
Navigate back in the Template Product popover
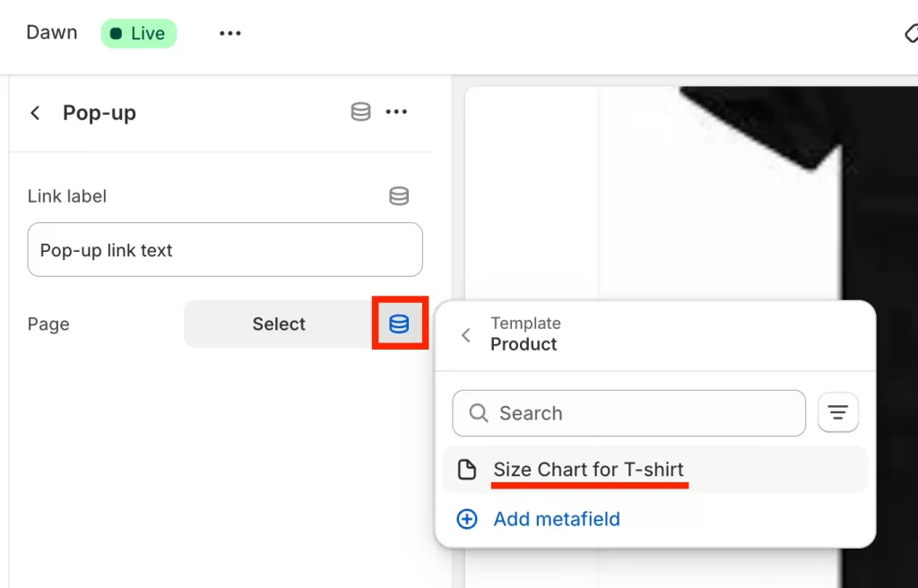tap(466, 335)
